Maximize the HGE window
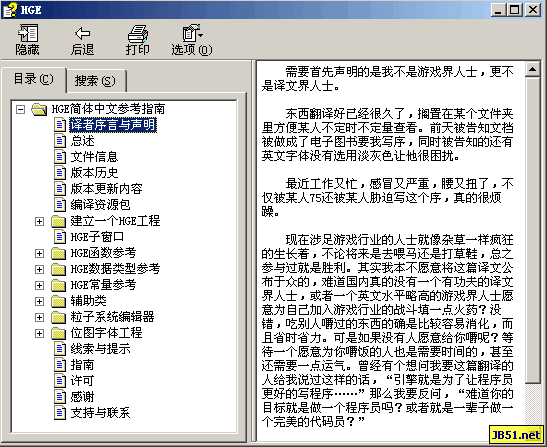The height and width of the screenshot is (447, 547). (x=515, y=10)
